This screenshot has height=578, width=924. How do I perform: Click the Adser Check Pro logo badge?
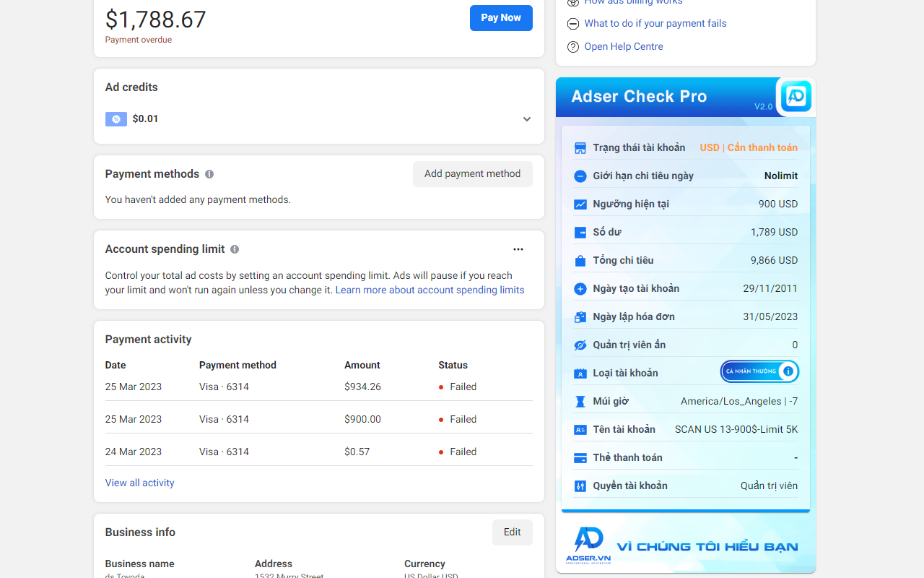point(795,96)
